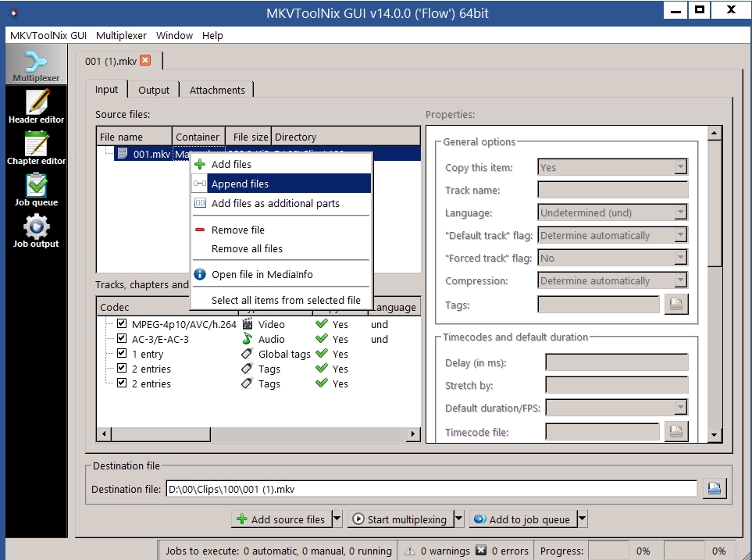
Task: Open the Language dropdown showing Undetermined
Action: (612, 212)
